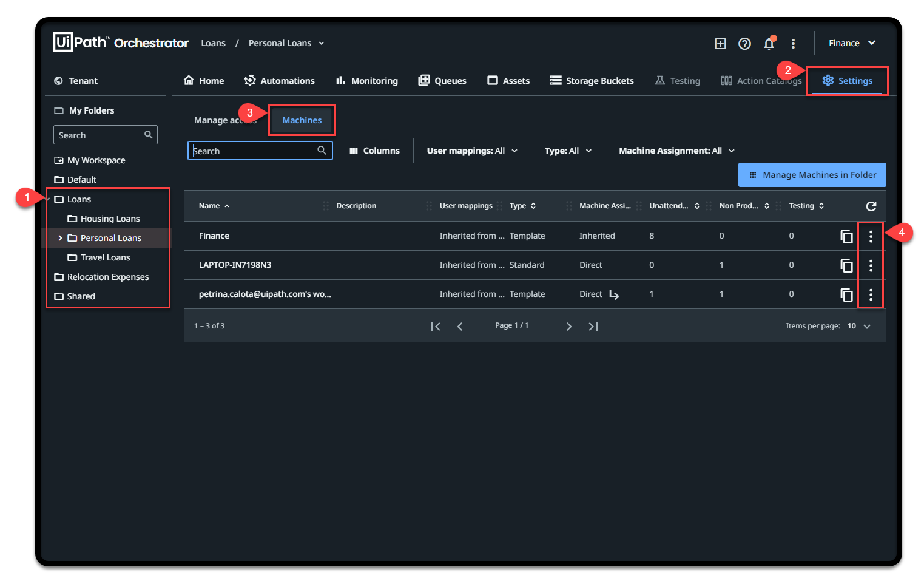Viewport: 924px width, 578px height.
Task: Open the User mappings filter dropdown
Action: pyautogui.click(x=472, y=151)
